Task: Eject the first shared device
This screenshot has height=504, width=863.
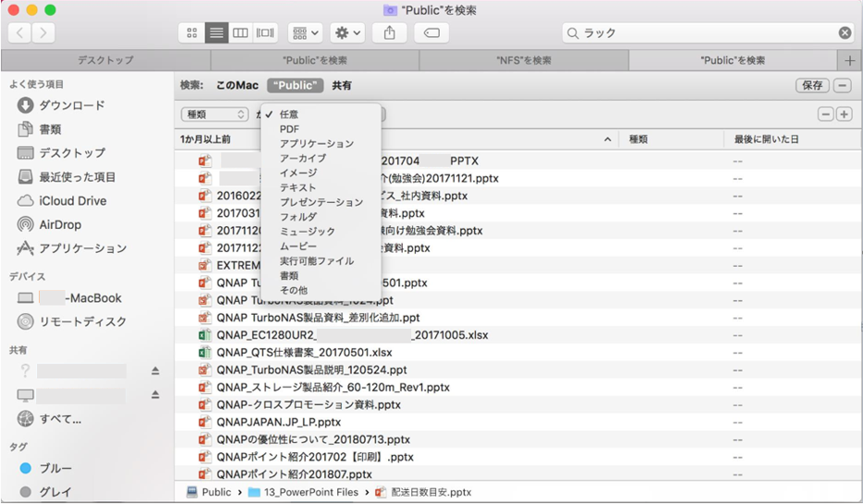Action: (x=155, y=371)
